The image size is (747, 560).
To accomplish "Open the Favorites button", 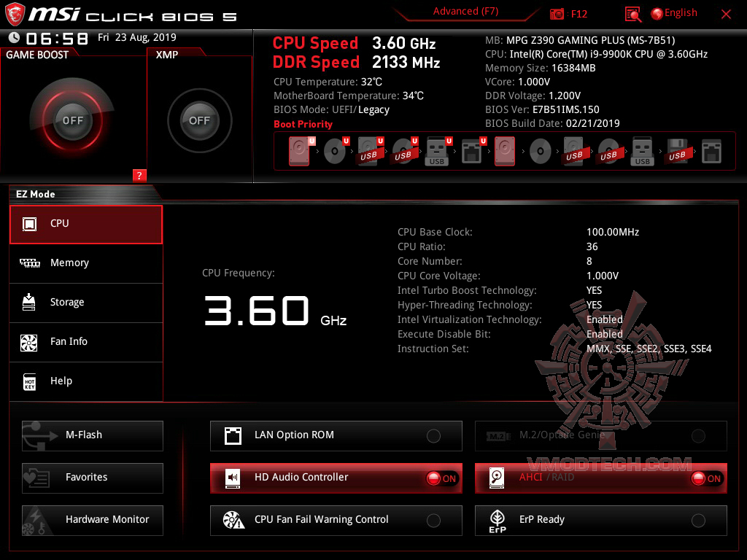I will [x=93, y=478].
